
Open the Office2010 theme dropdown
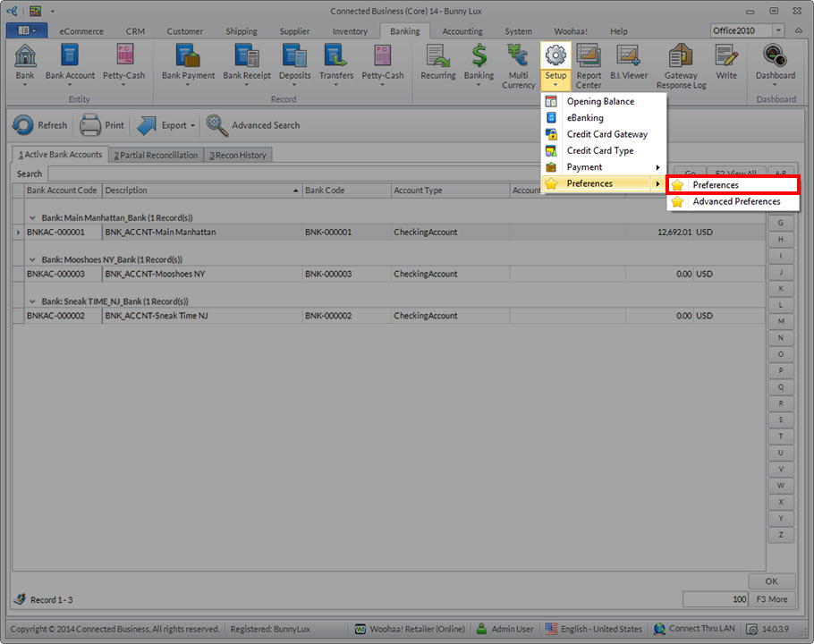click(778, 31)
